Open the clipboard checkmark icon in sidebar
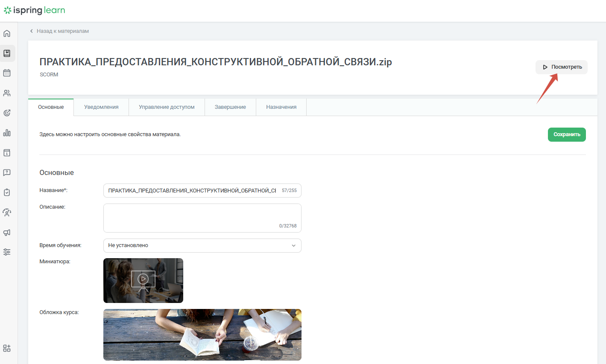Image resolution: width=606 pixels, height=364 pixels. [x=7, y=192]
